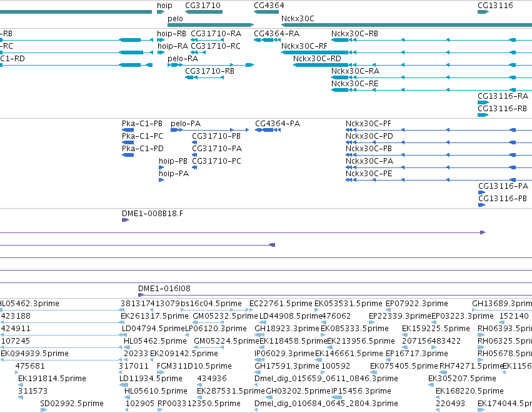Open the DME1-016I08 clone label

click(164, 289)
